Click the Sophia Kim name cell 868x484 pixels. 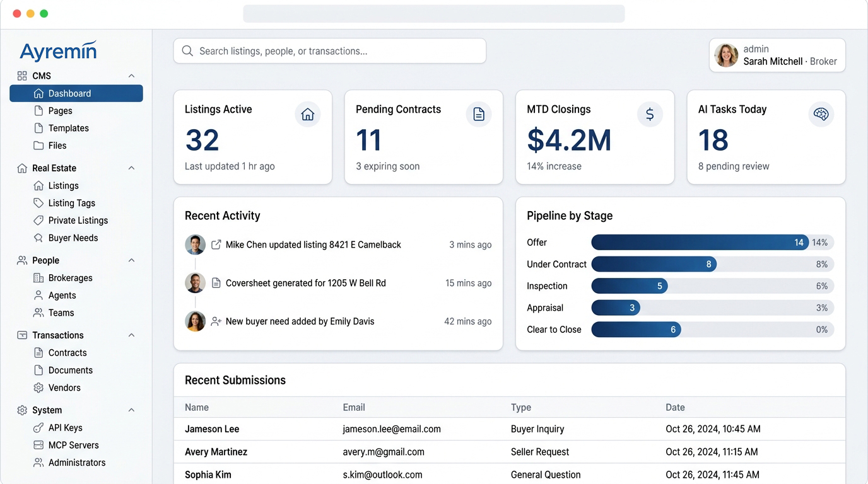(x=208, y=475)
